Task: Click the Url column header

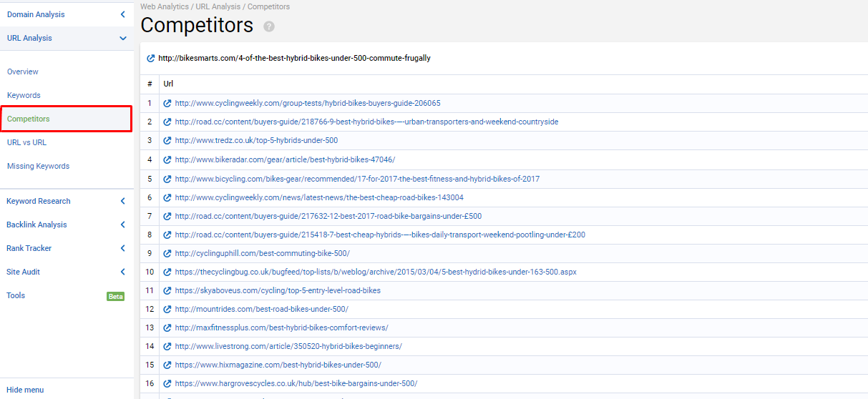Action: pyautogui.click(x=168, y=84)
